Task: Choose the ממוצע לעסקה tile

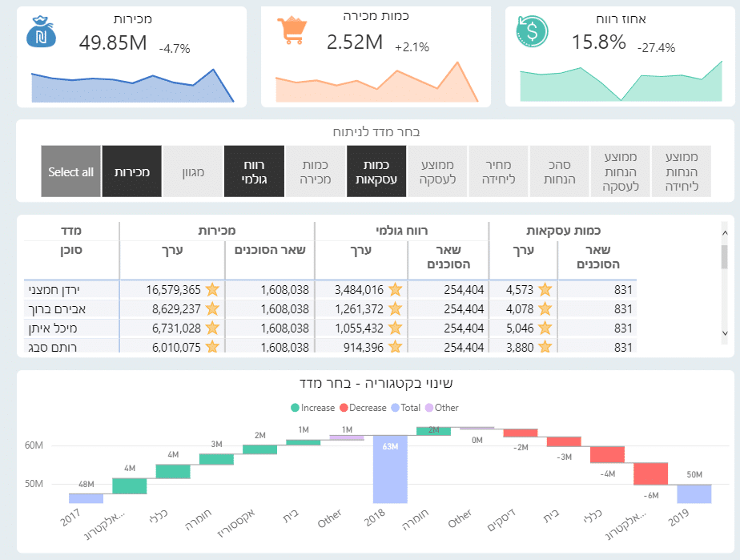Action: [x=436, y=171]
